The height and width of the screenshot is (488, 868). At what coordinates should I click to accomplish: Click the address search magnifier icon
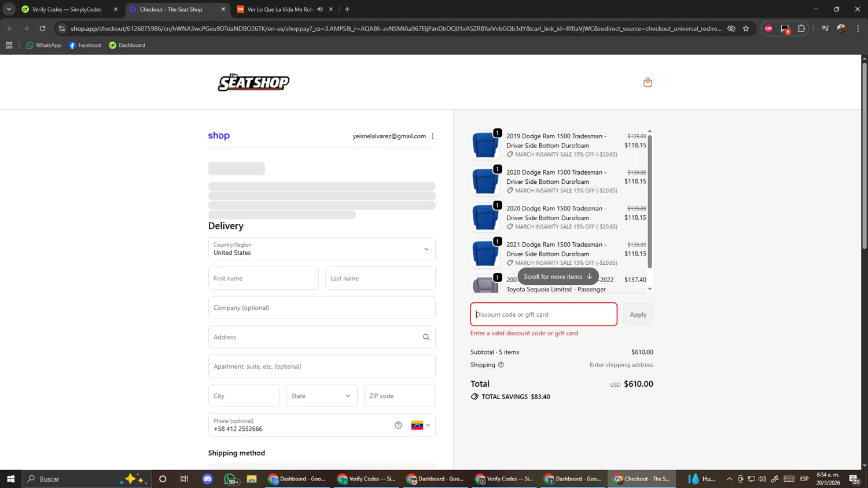click(426, 337)
